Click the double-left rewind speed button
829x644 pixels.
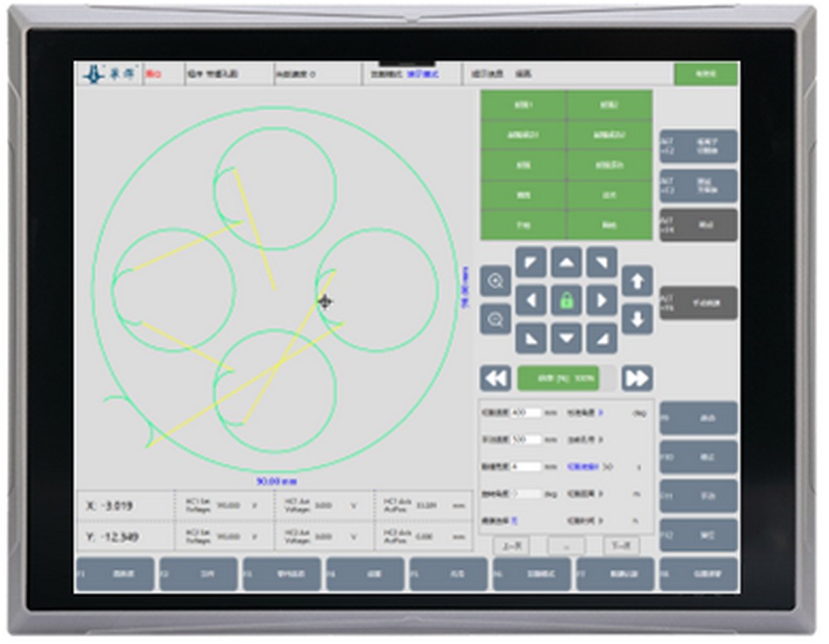point(495,378)
